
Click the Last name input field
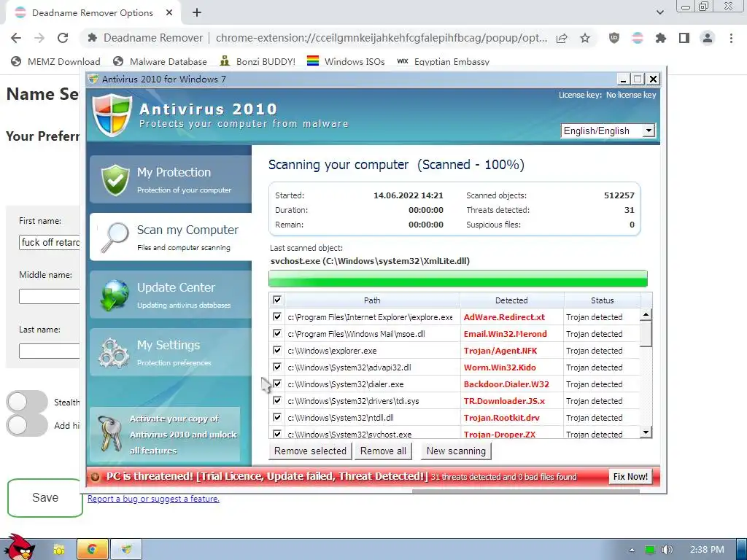coord(50,351)
